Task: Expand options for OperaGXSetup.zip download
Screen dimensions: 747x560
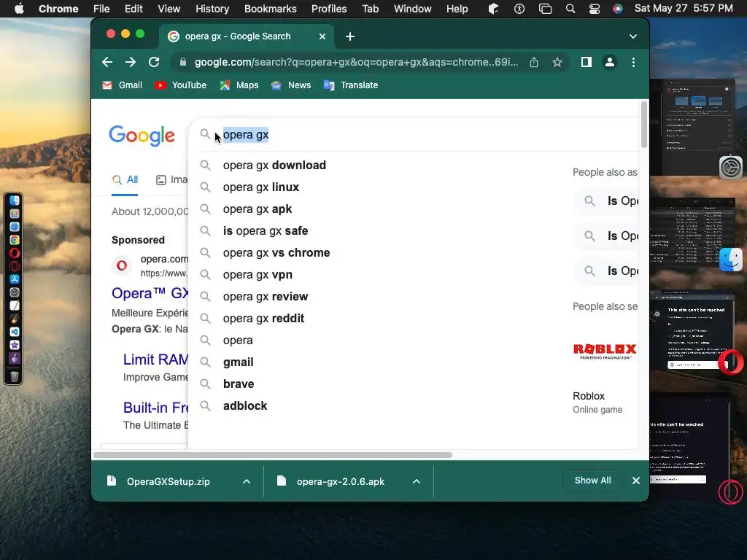Action: [247, 481]
